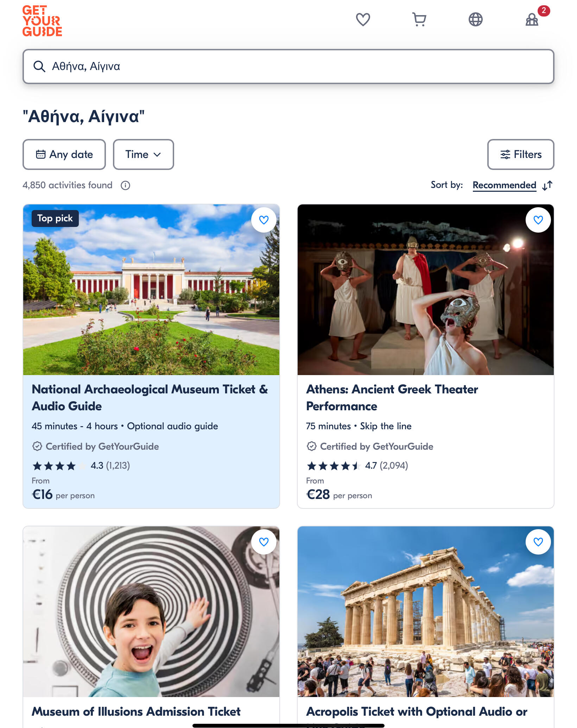Favorite the Ancient Greek Theater Performance

pos(538,220)
